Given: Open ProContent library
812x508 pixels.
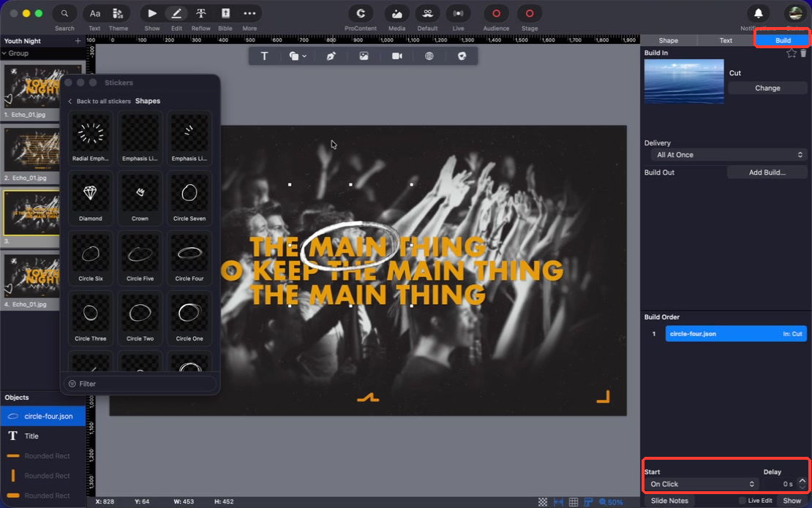Looking at the screenshot, I should [361, 13].
